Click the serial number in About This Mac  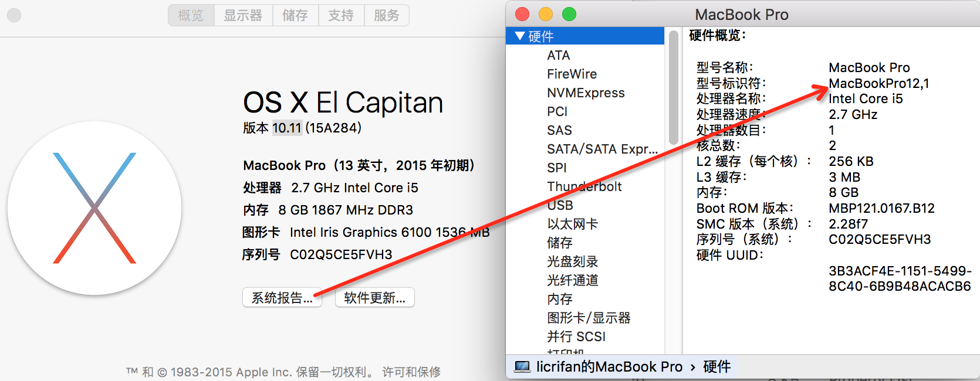click(x=341, y=254)
